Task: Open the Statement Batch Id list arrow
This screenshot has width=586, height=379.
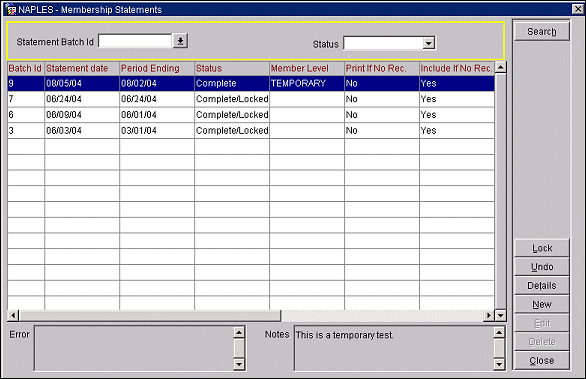Action: coord(180,41)
